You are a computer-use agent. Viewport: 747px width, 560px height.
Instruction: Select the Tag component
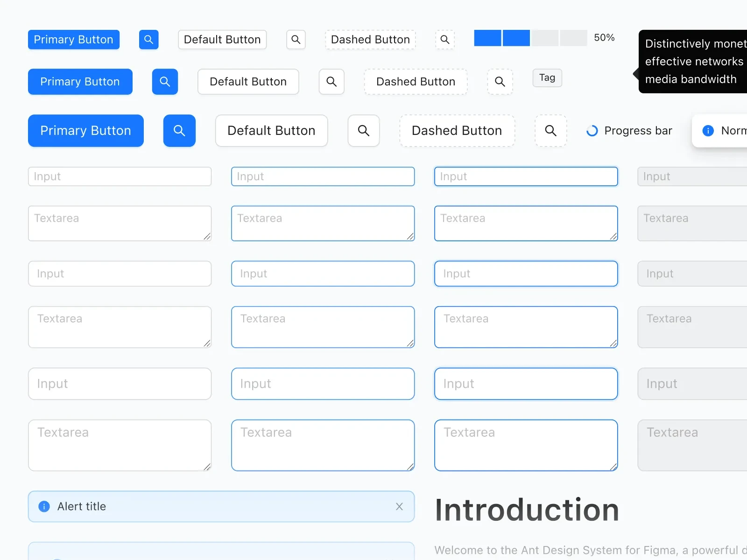tap(547, 78)
